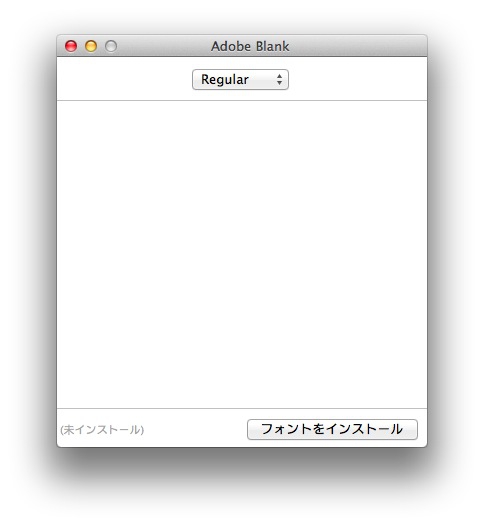The image size is (484, 526).
Task: Select the word Regular in the typeface popup
Action: point(225,80)
